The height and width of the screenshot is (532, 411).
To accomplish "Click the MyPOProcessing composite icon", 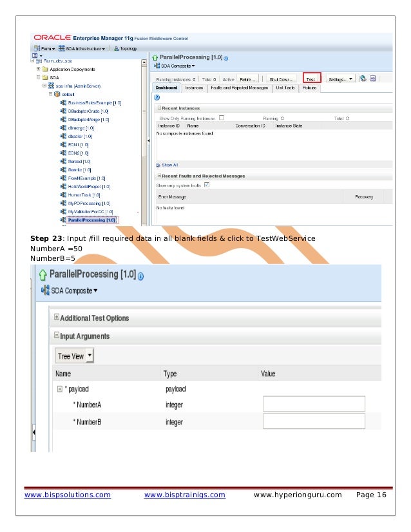I will click(63, 204).
